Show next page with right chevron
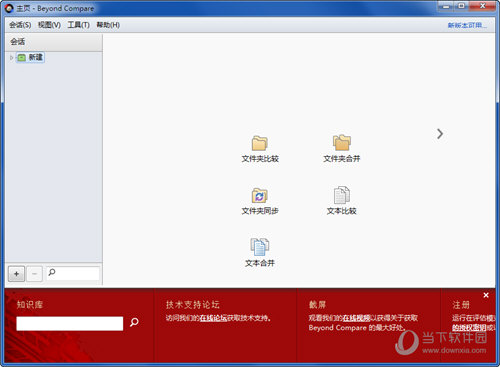This screenshot has width=500, height=367. coord(440,134)
